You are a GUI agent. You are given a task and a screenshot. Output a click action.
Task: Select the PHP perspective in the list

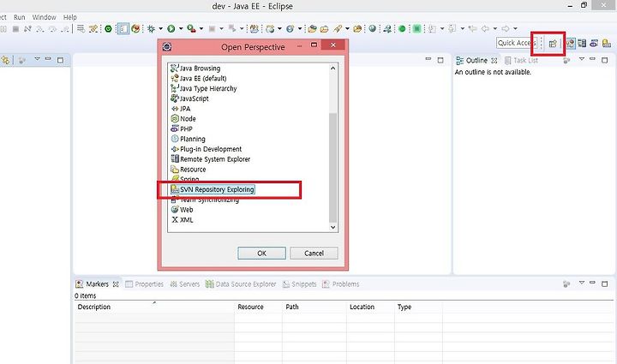point(182,129)
